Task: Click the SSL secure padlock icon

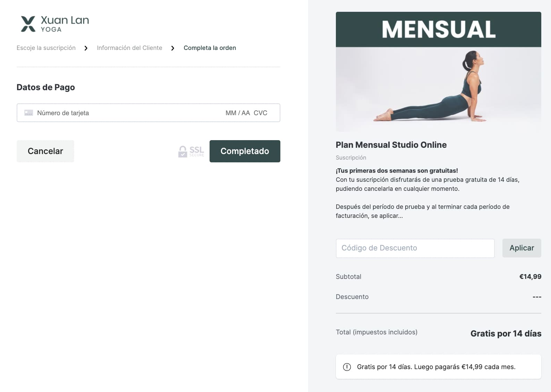Action: (x=183, y=151)
